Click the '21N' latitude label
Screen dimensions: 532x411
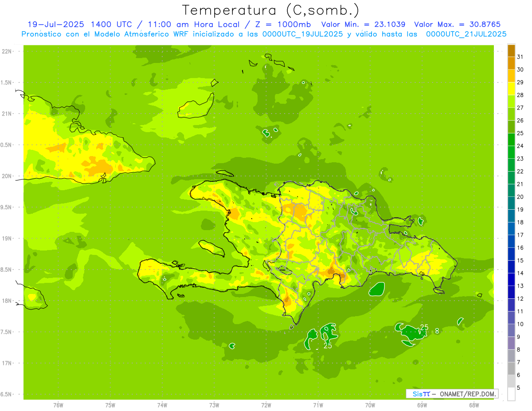pos(7,114)
